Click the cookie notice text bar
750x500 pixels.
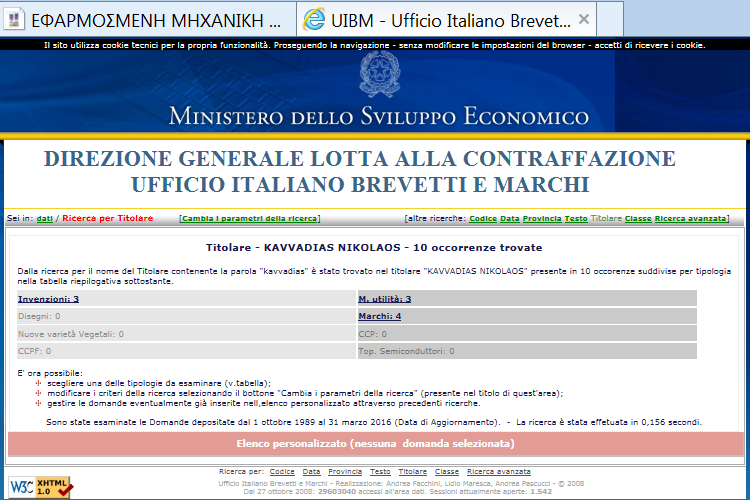pyautogui.click(x=375, y=45)
